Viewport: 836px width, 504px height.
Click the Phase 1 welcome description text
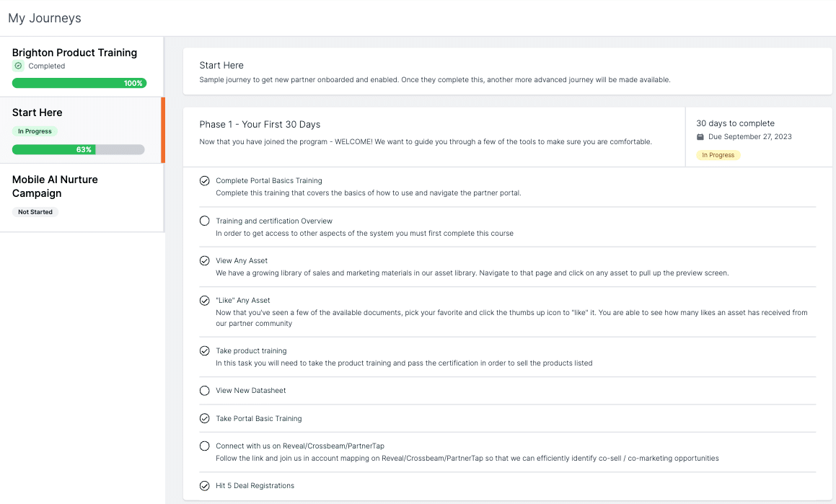426,142
